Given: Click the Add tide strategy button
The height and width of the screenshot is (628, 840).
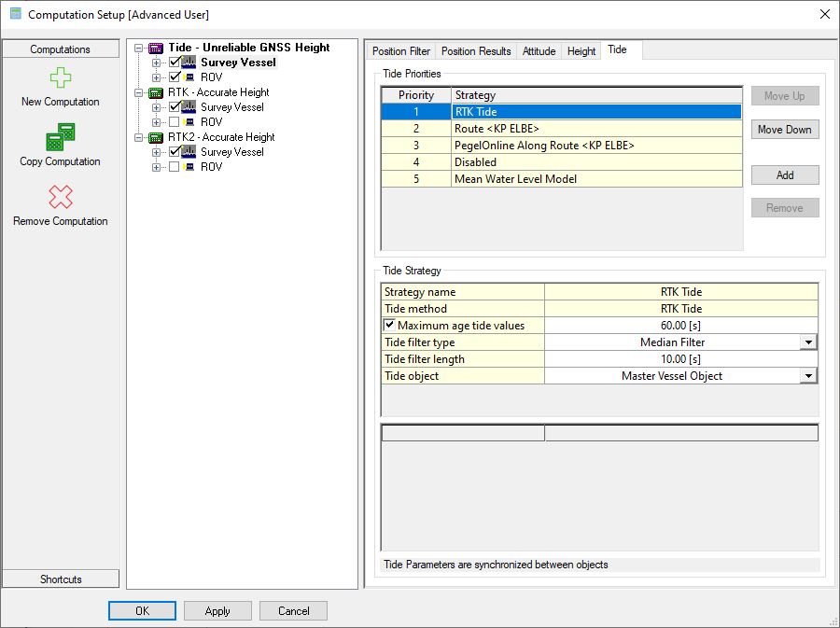Looking at the screenshot, I should pos(785,175).
